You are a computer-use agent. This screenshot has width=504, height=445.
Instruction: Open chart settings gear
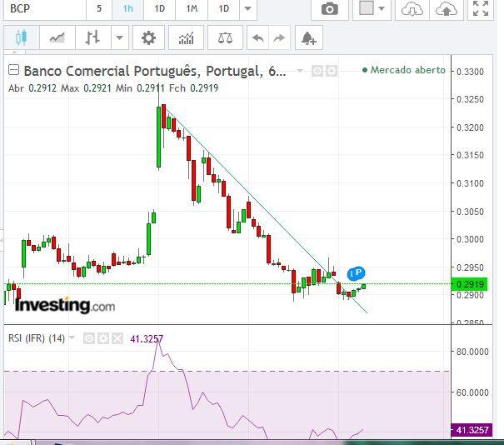(x=148, y=38)
